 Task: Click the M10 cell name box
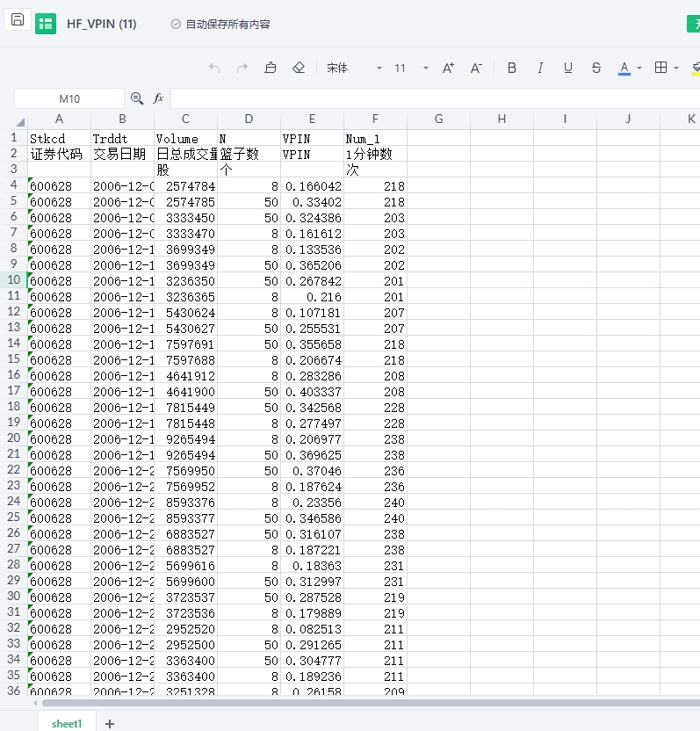pos(69,98)
